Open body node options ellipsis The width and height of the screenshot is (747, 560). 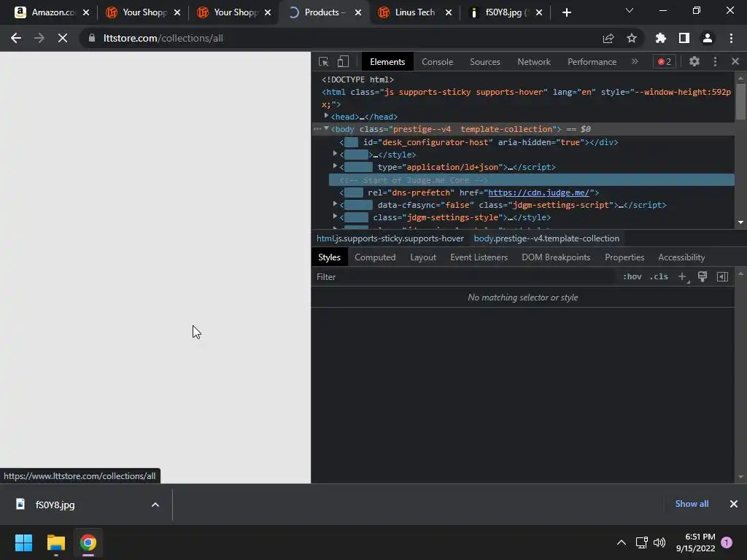coord(317,129)
